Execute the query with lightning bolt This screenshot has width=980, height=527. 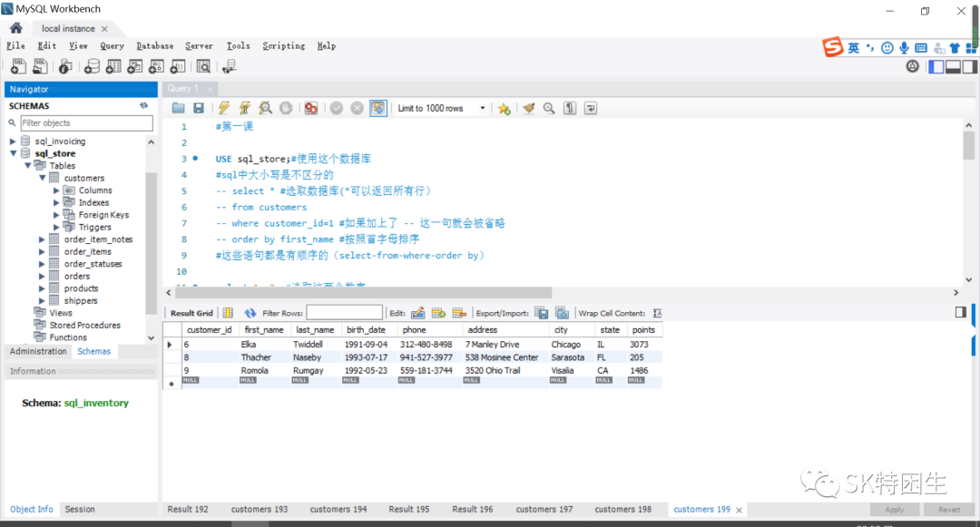(x=224, y=108)
